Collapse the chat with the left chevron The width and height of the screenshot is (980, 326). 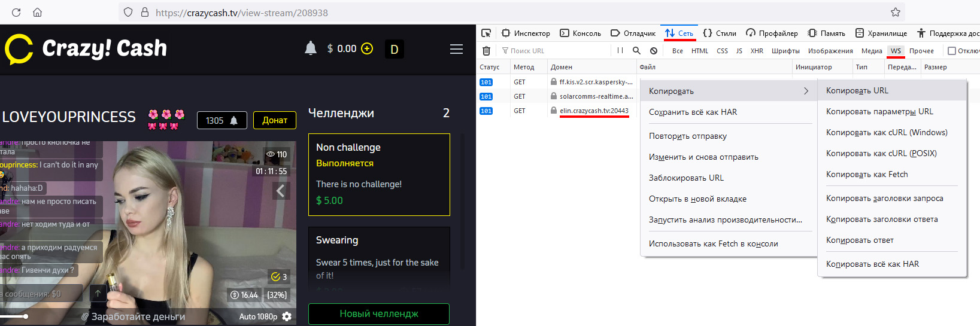coord(280,191)
